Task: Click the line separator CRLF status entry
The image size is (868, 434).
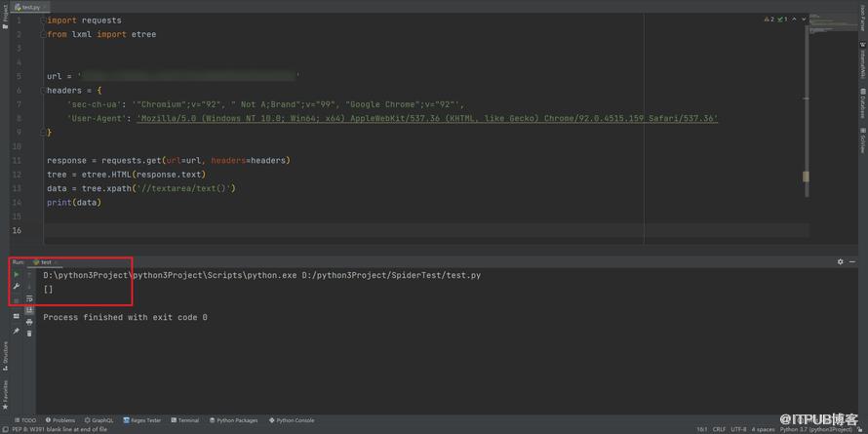Action: coord(719,429)
